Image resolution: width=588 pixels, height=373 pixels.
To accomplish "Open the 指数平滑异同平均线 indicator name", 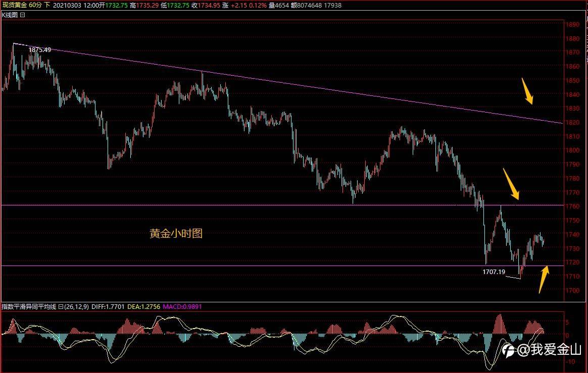I will tap(29, 307).
